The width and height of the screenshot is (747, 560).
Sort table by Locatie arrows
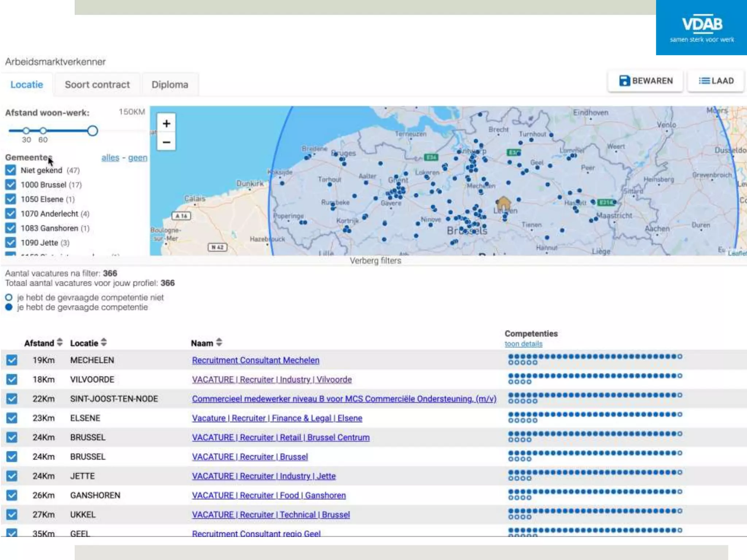[x=104, y=342]
